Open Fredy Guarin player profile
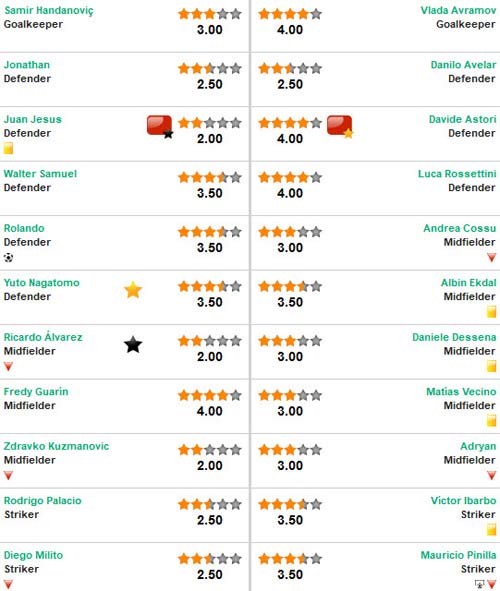 pyautogui.click(x=36, y=392)
